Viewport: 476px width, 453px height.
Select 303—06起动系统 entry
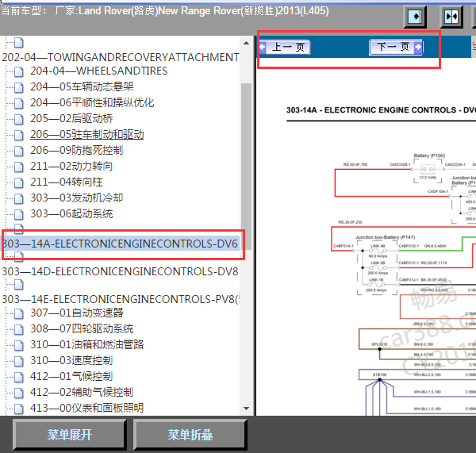[x=71, y=213]
